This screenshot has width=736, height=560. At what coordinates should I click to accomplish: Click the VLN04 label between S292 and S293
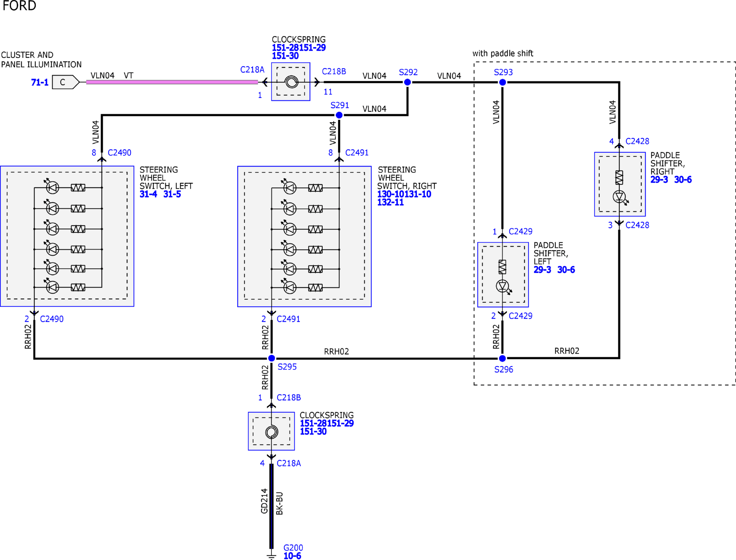pyautogui.click(x=449, y=76)
